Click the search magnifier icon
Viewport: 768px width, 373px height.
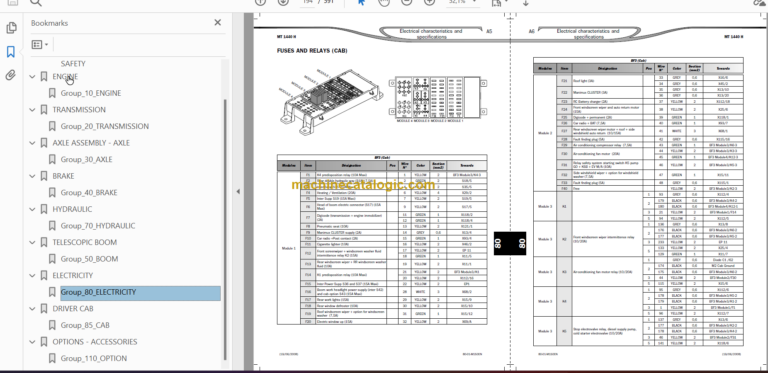pos(36,3)
